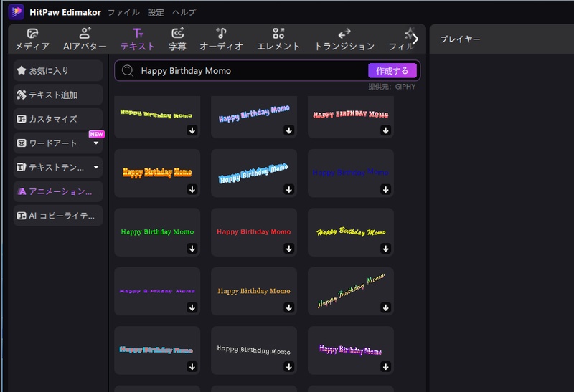Select the orange Happy Birthday Momo thumbnail

point(157,173)
